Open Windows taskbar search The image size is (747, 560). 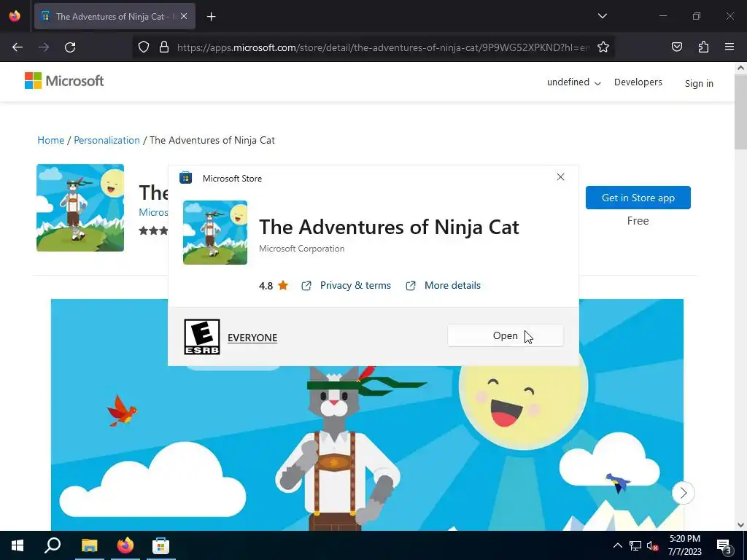click(x=53, y=545)
